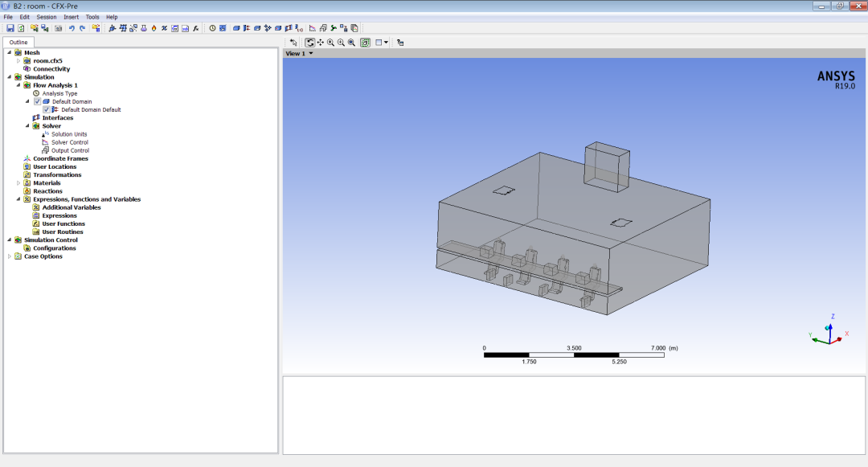
Task: Select Expressions in the tree
Action: (59, 215)
